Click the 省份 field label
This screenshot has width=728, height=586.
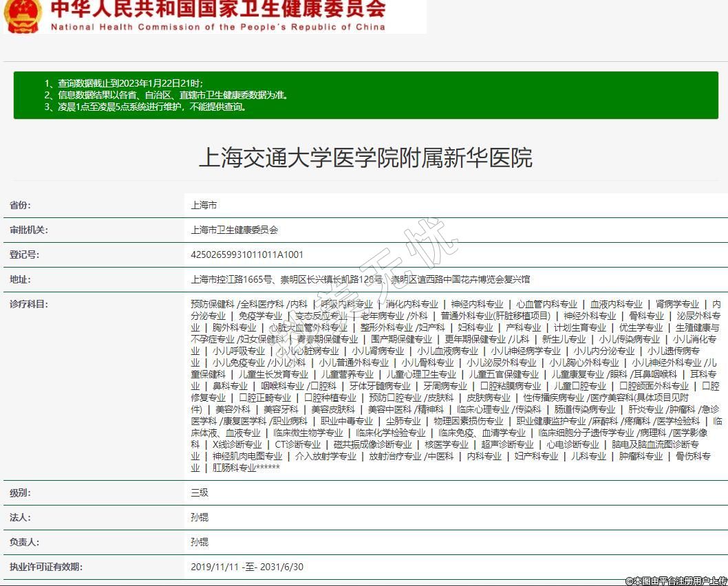pyautogui.click(x=20, y=206)
